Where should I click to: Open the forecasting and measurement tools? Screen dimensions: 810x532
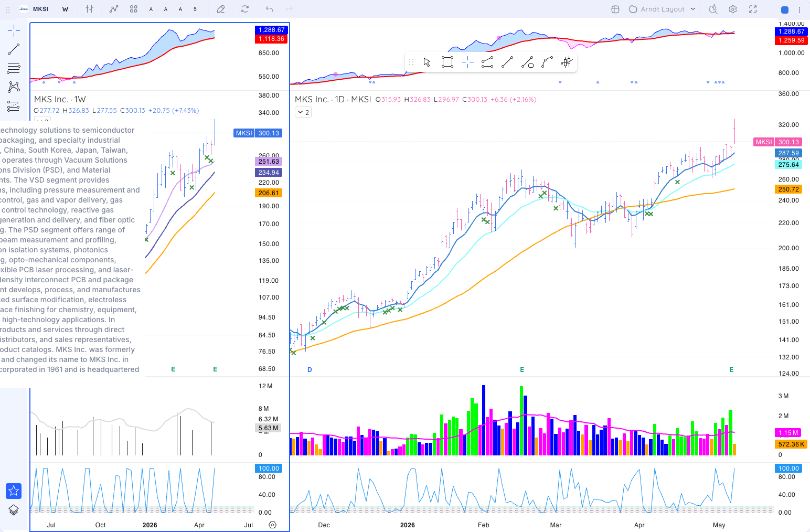tap(14, 106)
